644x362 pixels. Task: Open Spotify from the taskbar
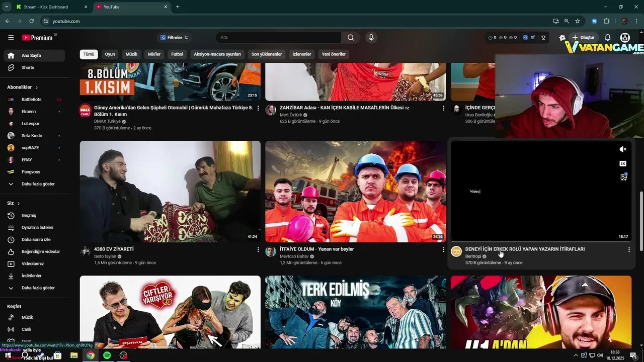(107, 355)
